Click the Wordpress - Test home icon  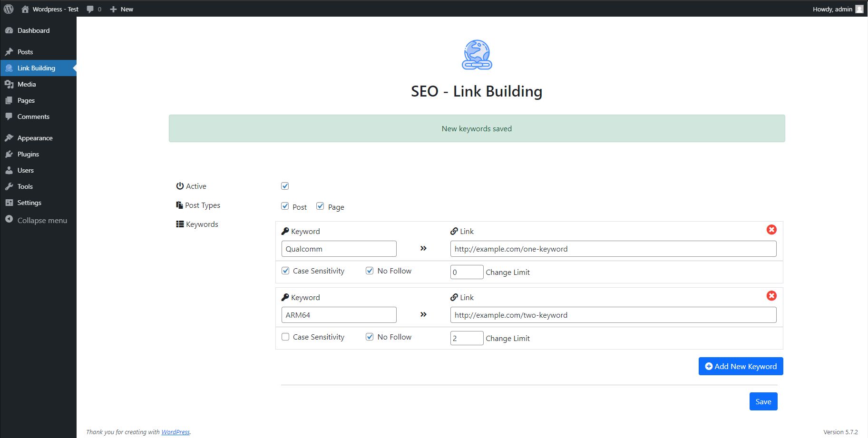(25, 9)
